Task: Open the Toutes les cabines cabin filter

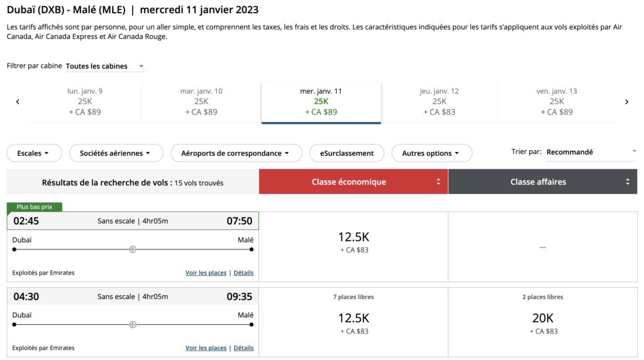Action: pos(104,66)
